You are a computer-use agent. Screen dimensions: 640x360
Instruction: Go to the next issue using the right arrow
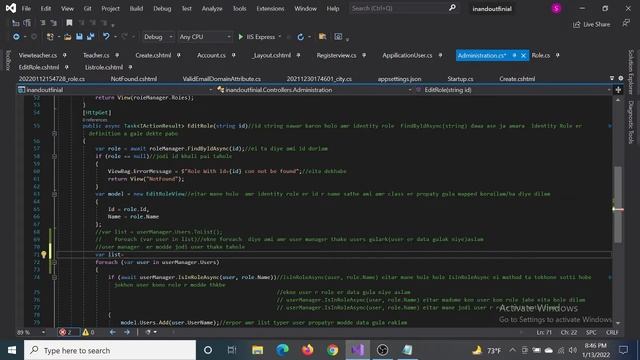[127, 332]
